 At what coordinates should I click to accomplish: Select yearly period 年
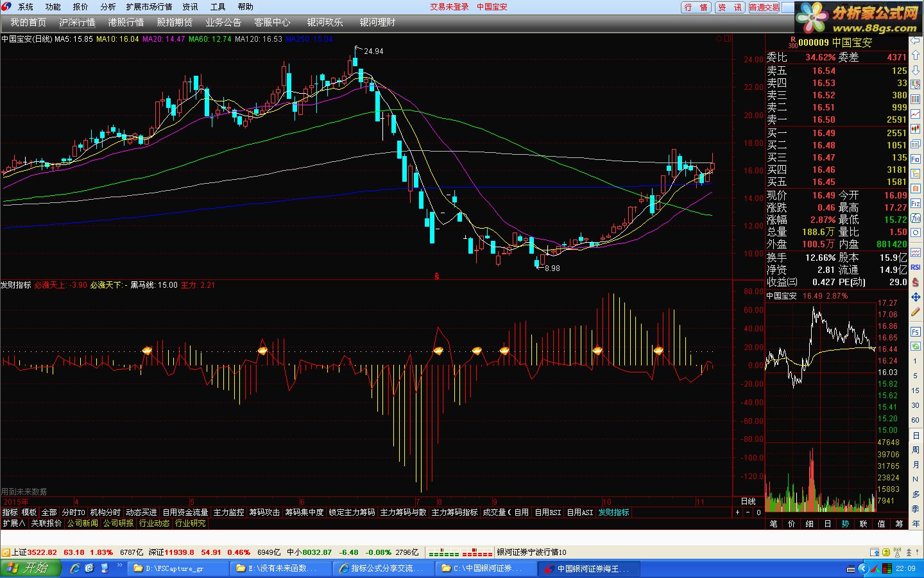click(916, 523)
